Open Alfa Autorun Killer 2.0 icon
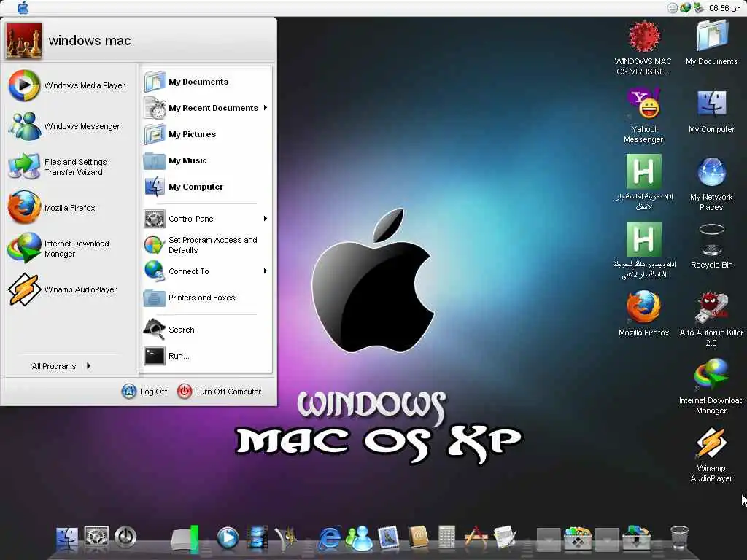 [x=711, y=319]
